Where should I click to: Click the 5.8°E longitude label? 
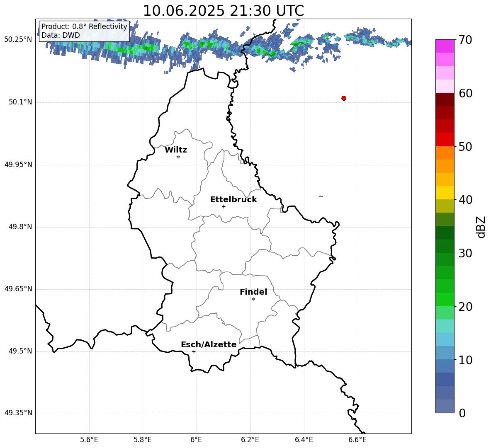pos(143,440)
